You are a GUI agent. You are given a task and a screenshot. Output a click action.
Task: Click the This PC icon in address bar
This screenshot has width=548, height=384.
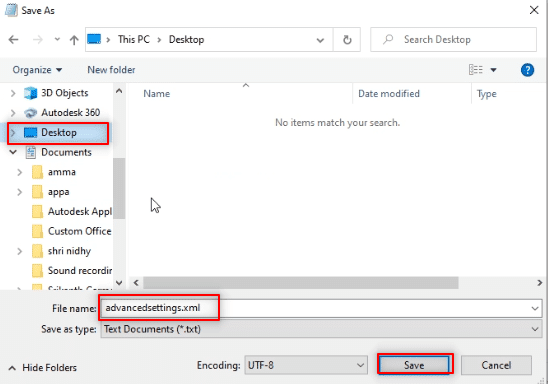pyautogui.click(x=94, y=39)
